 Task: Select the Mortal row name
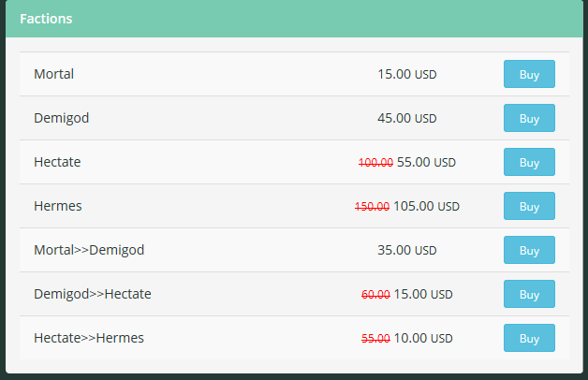53,74
